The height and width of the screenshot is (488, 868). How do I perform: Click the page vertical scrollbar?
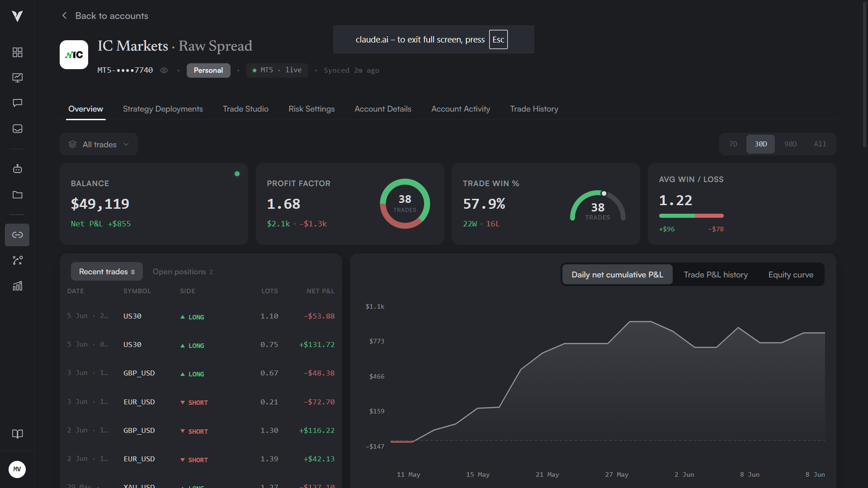(x=864, y=75)
